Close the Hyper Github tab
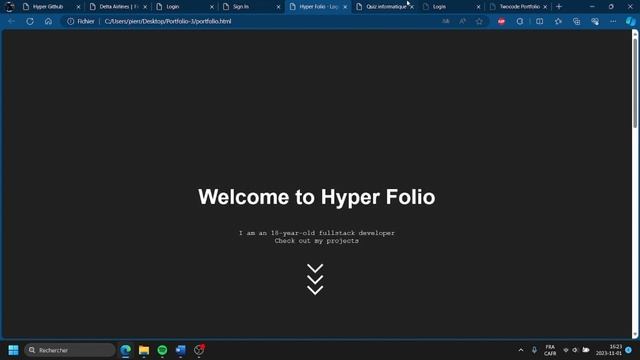 (x=78, y=7)
